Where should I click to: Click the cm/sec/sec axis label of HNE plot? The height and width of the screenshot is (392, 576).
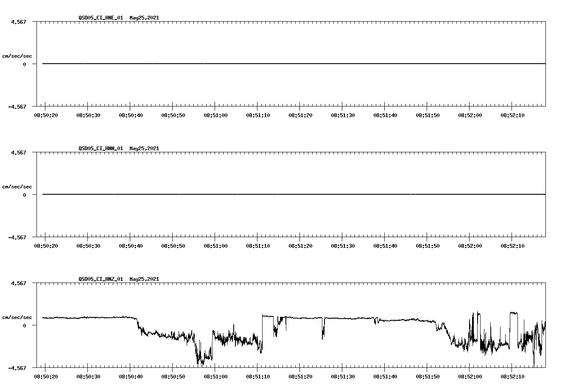[x=17, y=56]
